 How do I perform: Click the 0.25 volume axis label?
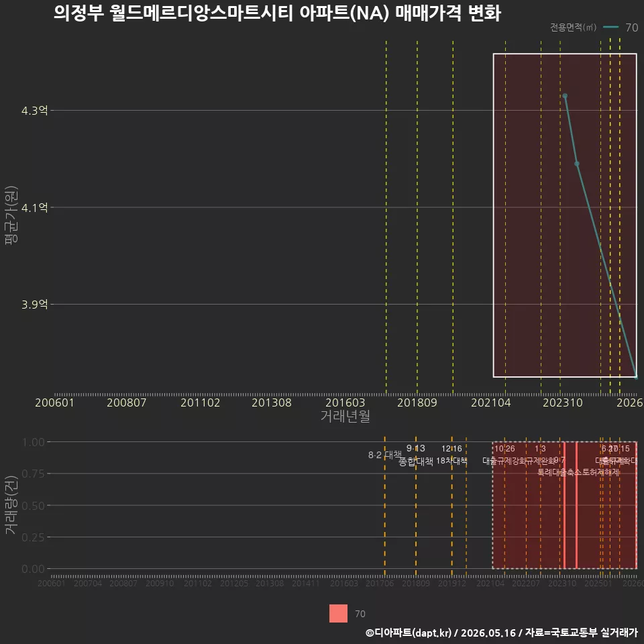tap(34, 537)
